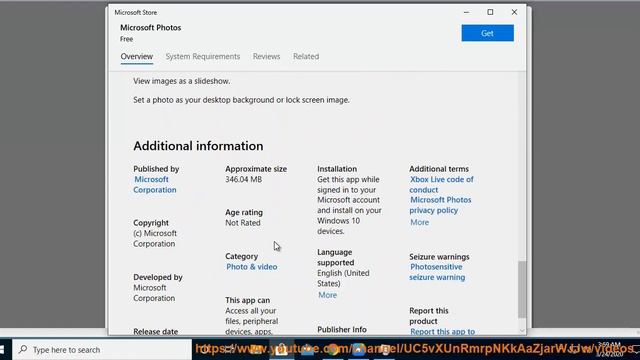Click the 'Additional information' heading
Screen dimensions: 640x360
click(198, 146)
